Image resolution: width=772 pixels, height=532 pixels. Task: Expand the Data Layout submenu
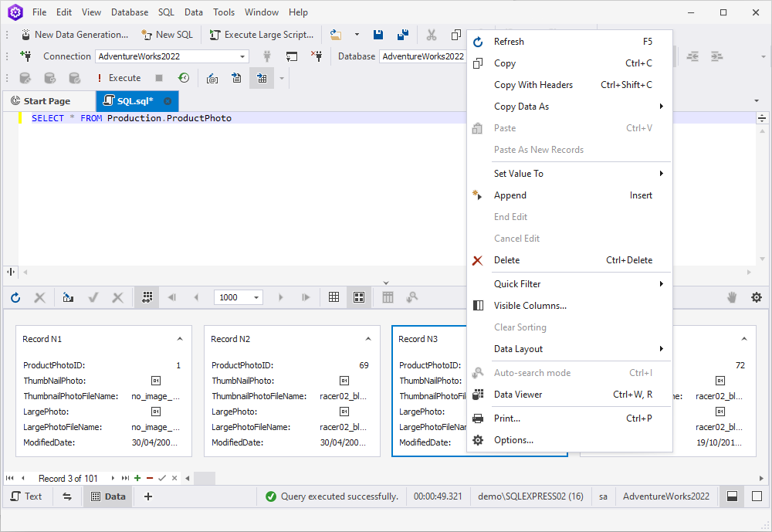click(x=569, y=349)
